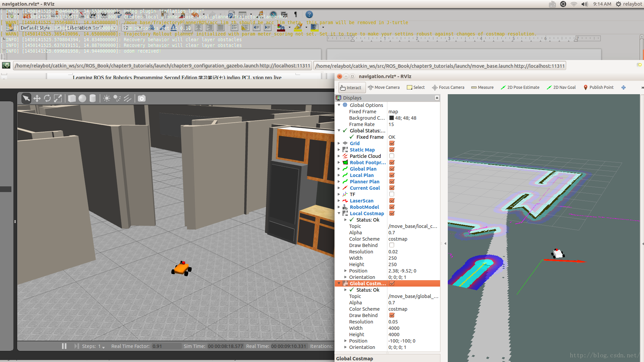Toggle the Static Map display checkbox
This screenshot has height=362, width=644.
coord(392,150)
